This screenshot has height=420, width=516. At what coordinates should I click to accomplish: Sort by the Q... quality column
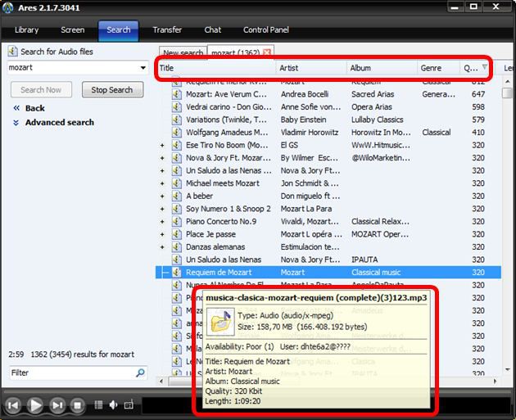coord(474,68)
